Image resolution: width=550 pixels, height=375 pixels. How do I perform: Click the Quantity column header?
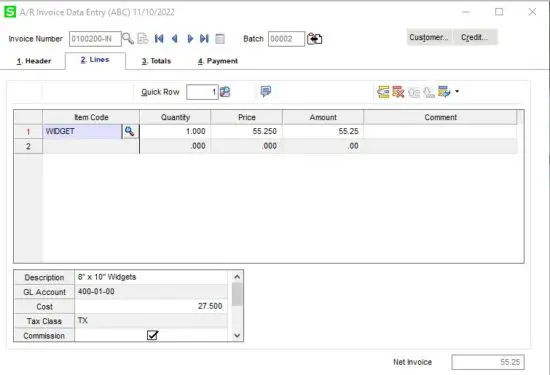pyautogui.click(x=175, y=117)
